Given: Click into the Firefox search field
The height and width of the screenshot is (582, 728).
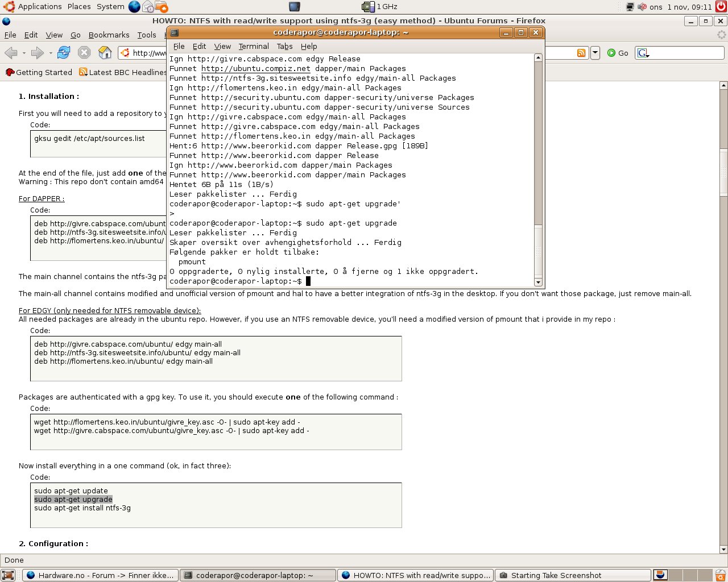Looking at the screenshot, I should [686, 53].
